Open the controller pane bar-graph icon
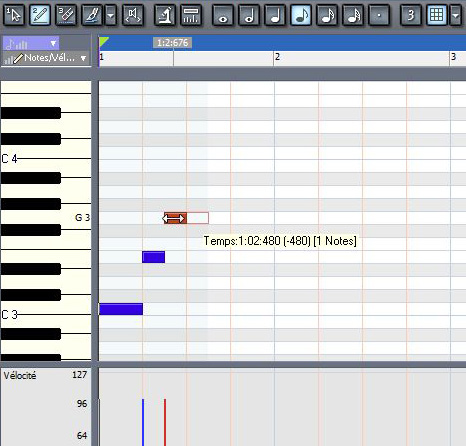 pos(191,15)
